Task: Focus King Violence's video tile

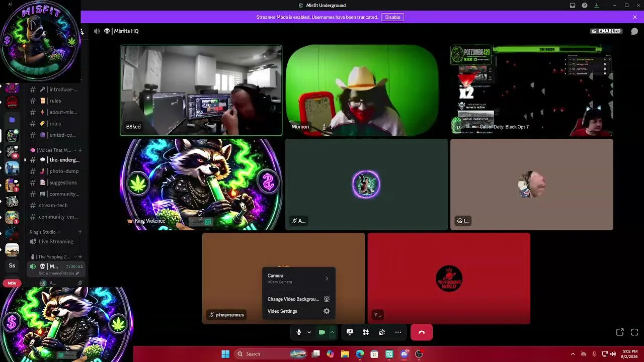Action: [x=201, y=185]
